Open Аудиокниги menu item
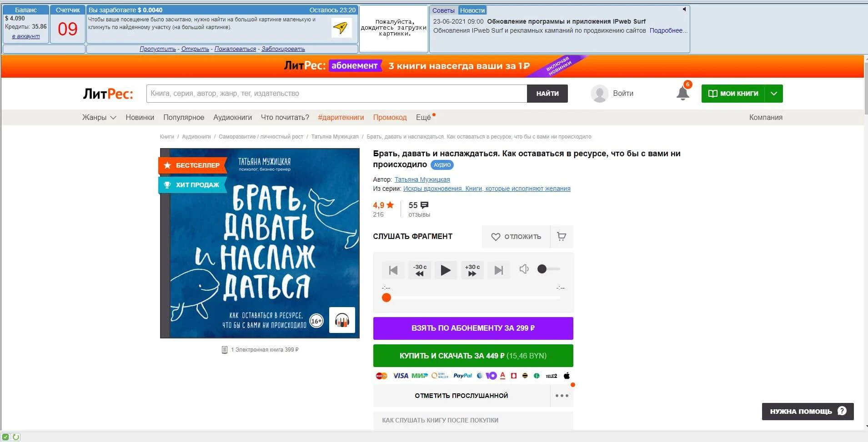The image size is (868, 442). 232,117
